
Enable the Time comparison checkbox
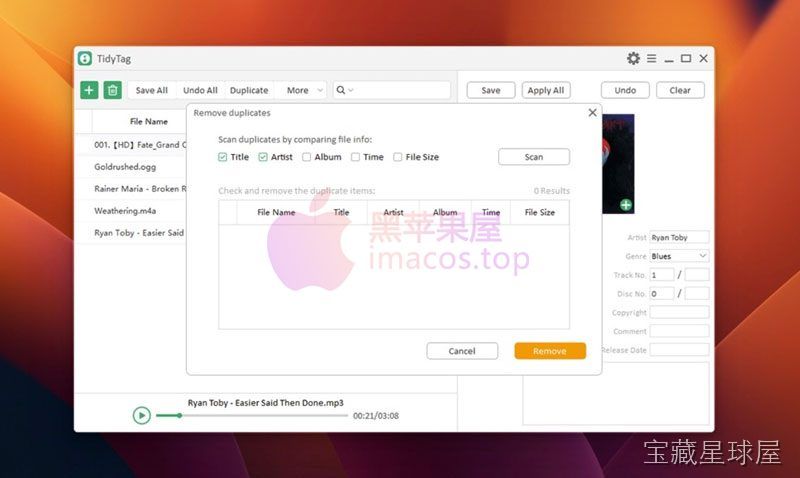coord(355,157)
